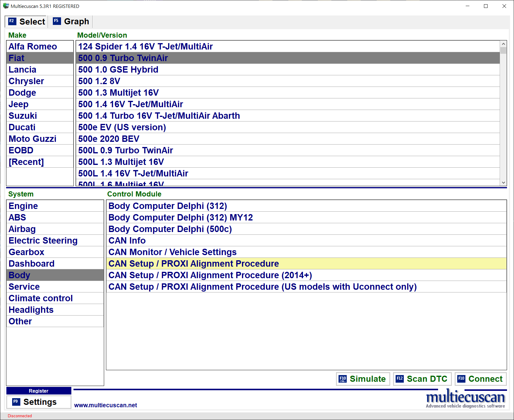
Task: Open the Select tab
Action: click(26, 22)
